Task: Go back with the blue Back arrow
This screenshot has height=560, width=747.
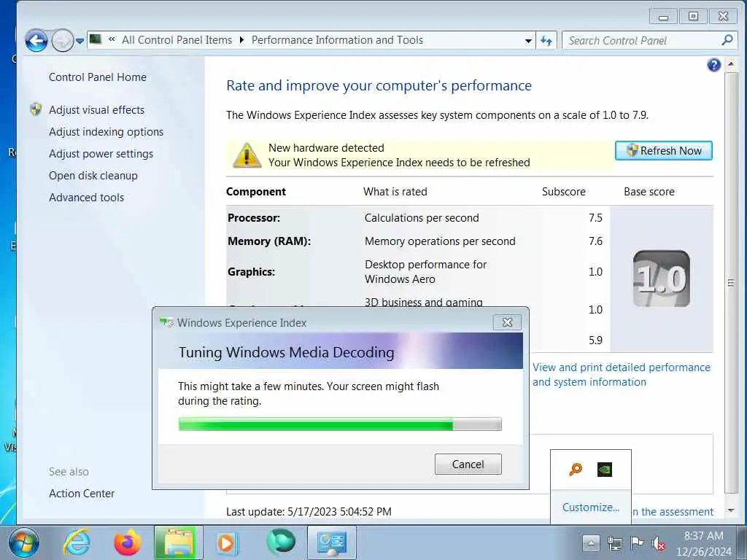Action: pyautogui.click(x=36, y=41)
